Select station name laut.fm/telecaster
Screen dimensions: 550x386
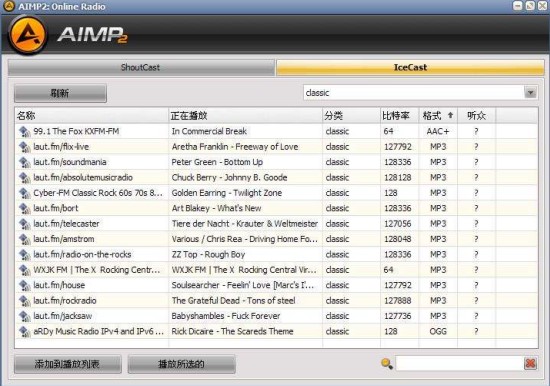pos(66,224)
